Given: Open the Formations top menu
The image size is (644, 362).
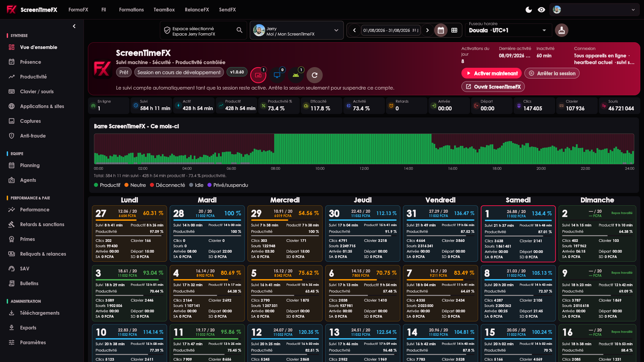Looking at the screenshot, I should coord(131,10).
